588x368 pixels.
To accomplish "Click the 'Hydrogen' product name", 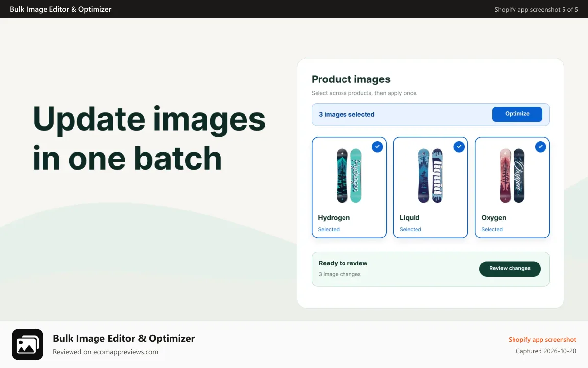I will (x=334, y=218).
